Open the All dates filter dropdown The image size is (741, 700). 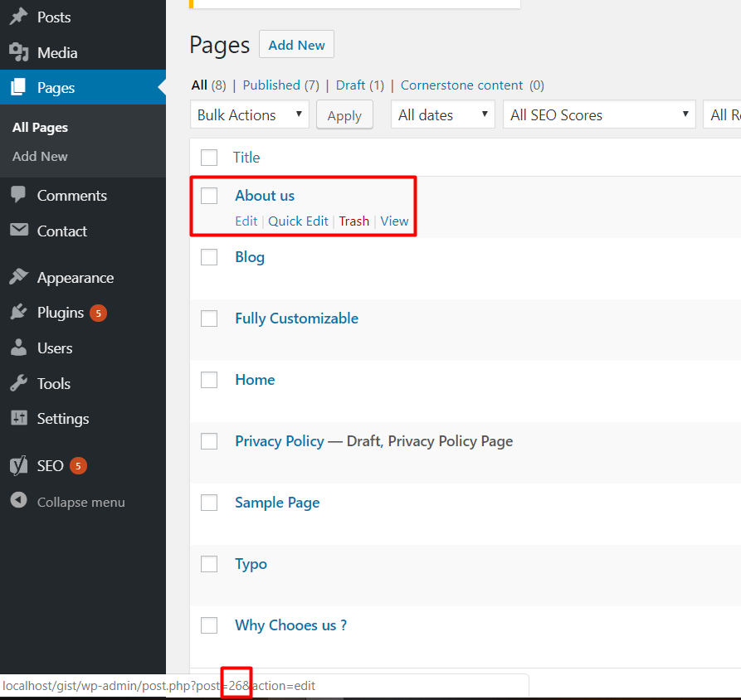coord(443,114)
